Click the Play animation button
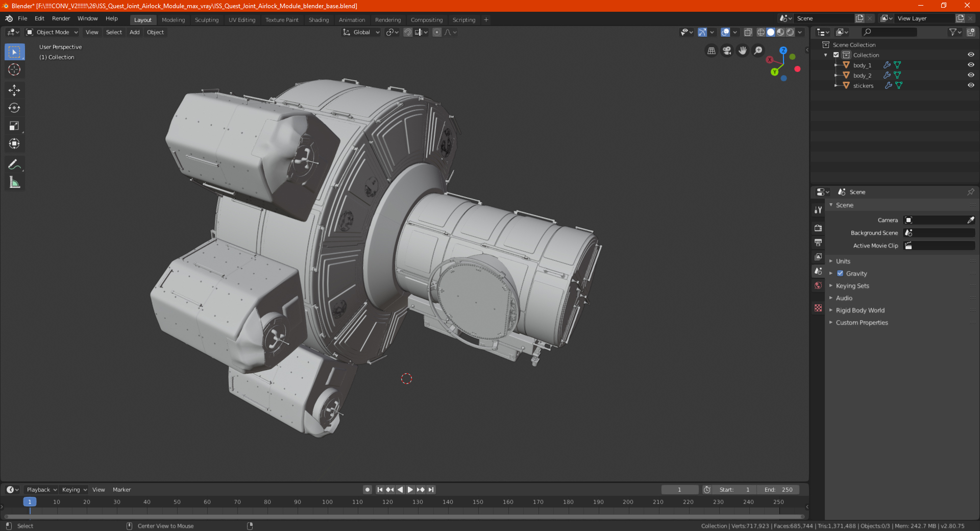Screen dimensions: 980x531 click(410, 490)
